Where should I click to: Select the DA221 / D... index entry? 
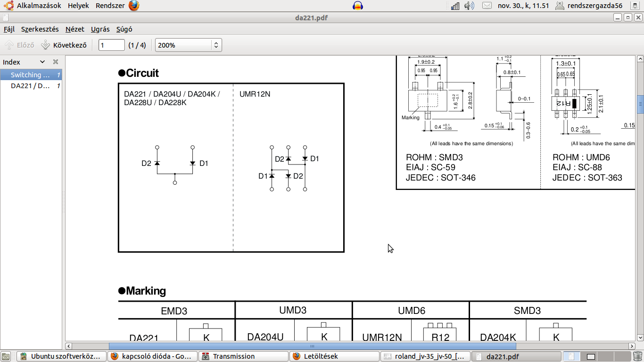pos(31,86)
